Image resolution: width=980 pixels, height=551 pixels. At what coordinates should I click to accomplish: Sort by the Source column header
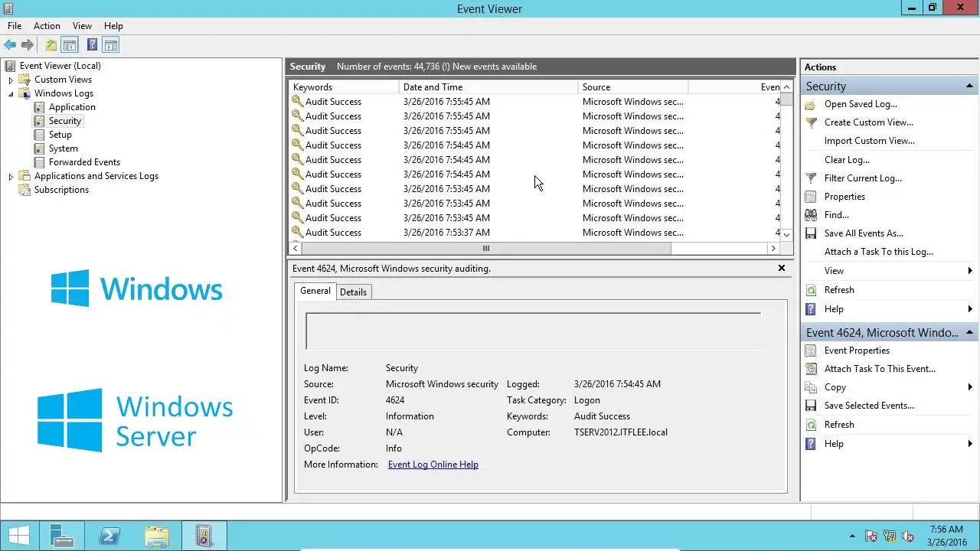click(633, 87)
